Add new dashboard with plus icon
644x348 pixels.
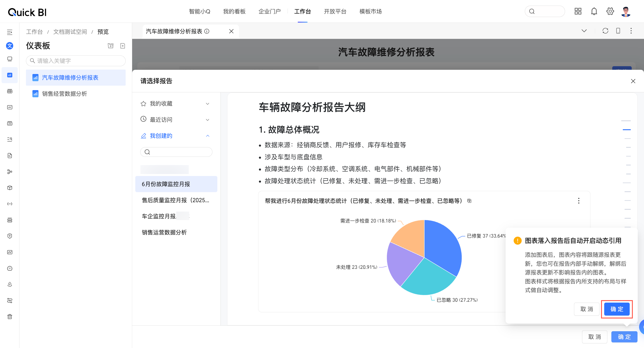pyautogui.click(x=123, y=46)
